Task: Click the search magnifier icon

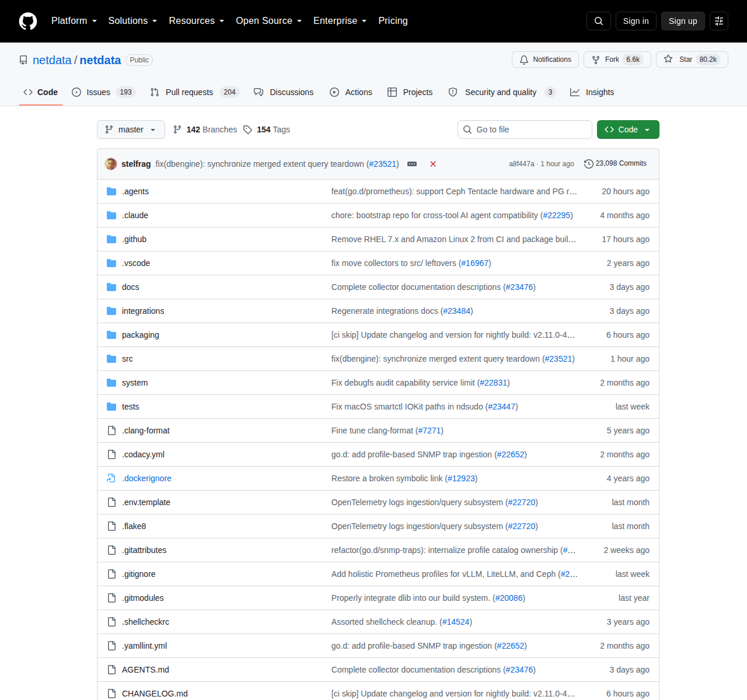Action: point(599,21)
